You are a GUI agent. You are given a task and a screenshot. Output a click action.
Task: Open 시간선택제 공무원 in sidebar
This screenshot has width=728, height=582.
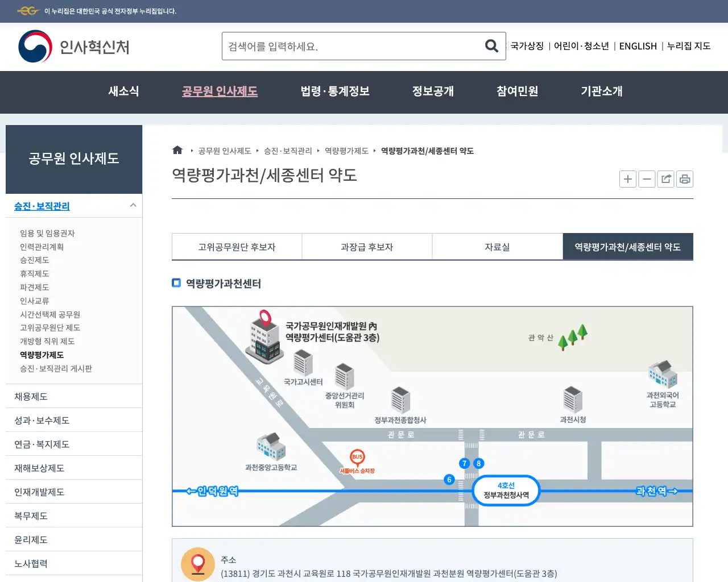pos(50,314)
